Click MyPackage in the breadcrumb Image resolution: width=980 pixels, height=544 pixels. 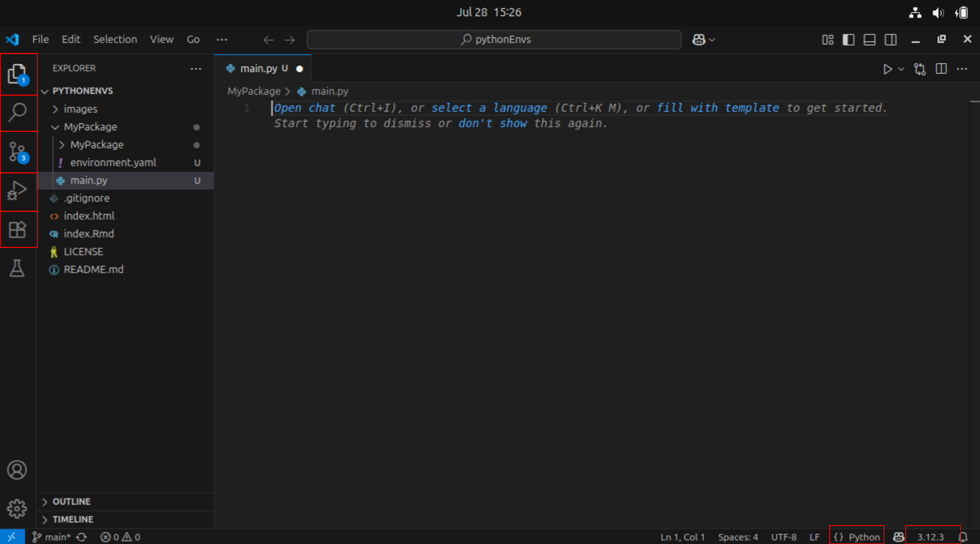point(254,91)
